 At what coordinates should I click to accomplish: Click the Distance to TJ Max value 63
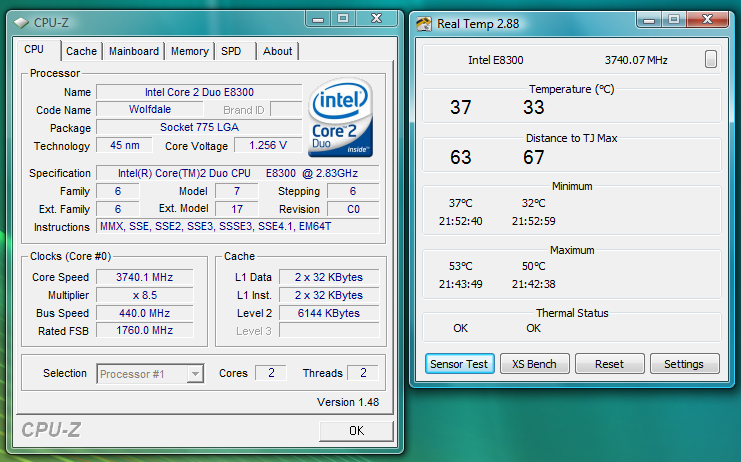[460, 157]
